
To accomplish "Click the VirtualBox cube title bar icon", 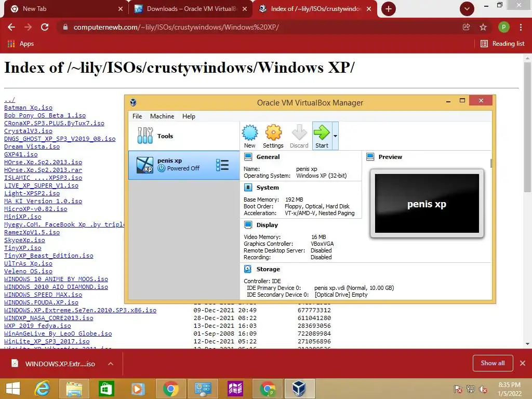I will click(133, 102).
